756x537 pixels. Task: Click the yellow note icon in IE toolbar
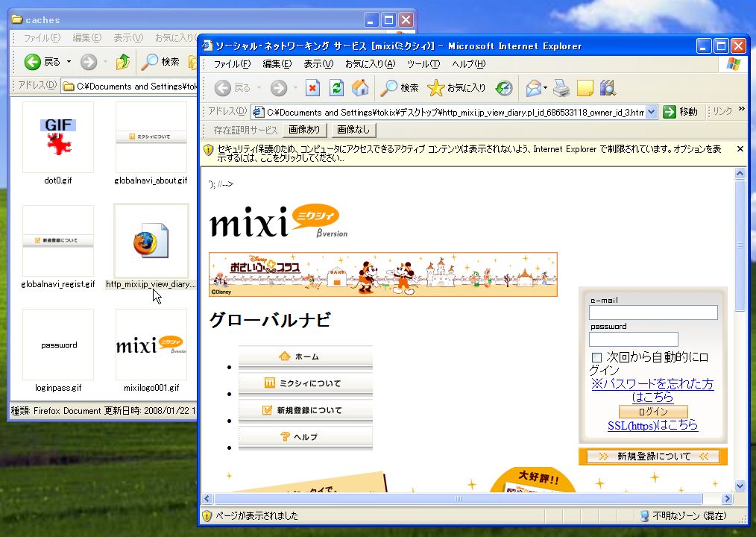tap(585, 88)
